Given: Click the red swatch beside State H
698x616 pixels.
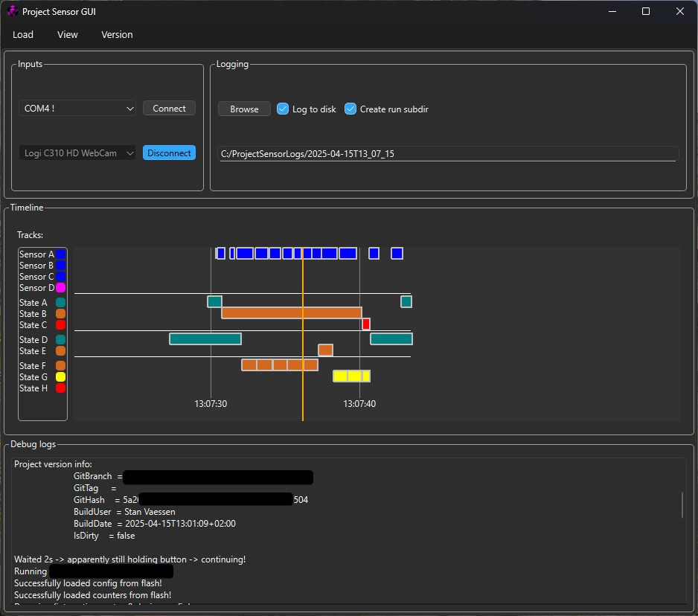Looking at the screenshot, I should pyautogui.click(x=60, y=388).
